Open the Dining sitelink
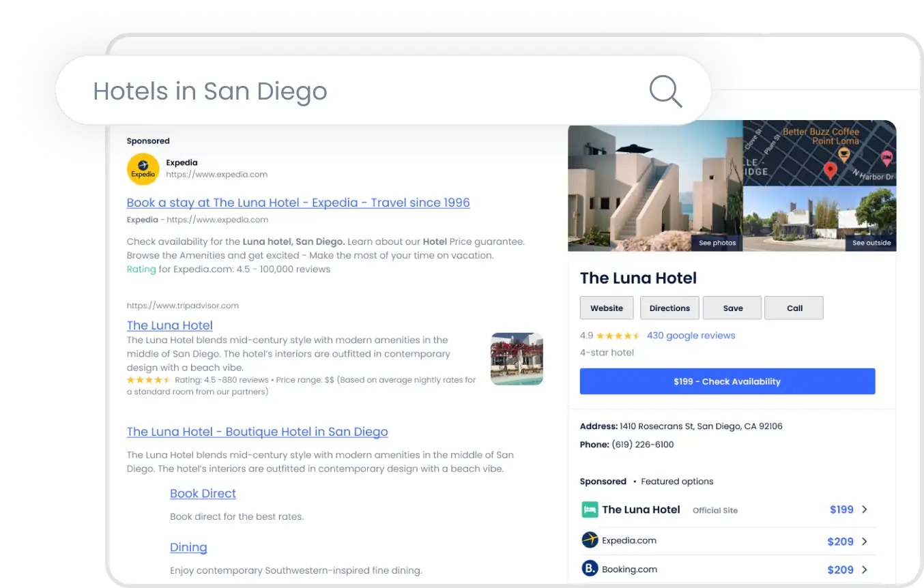 click(188, 548)
